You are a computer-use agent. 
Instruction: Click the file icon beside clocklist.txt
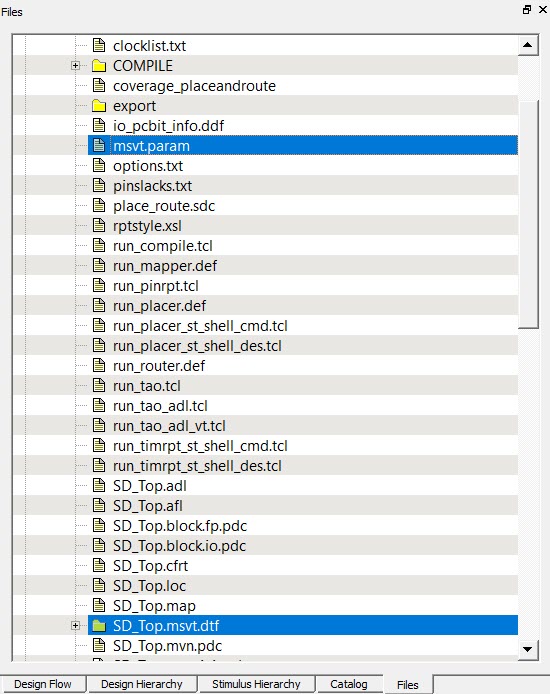point(99,45)
